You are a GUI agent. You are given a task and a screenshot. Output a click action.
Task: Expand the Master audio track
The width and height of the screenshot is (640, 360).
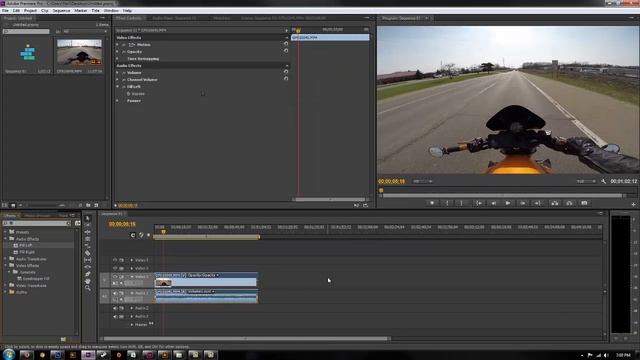tap(132, 324)
